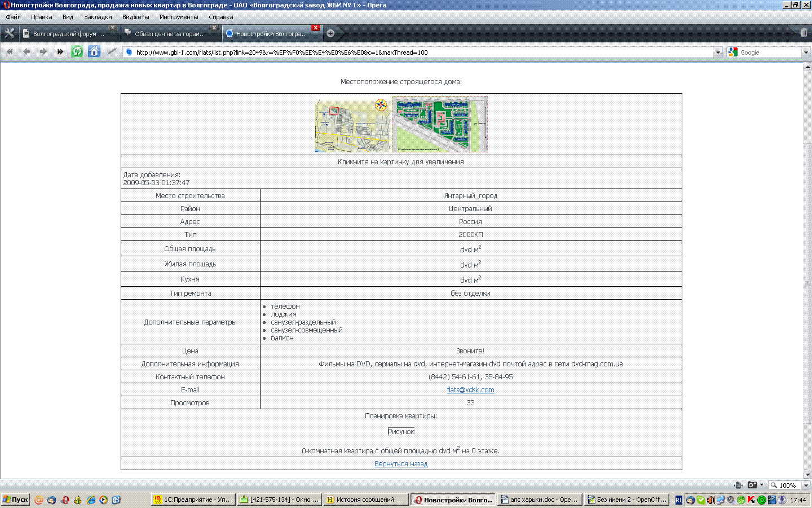The height and width of the screenshot is (508, 812).
Task: Click the Вернуться назад link
Action: pos(401,464)
